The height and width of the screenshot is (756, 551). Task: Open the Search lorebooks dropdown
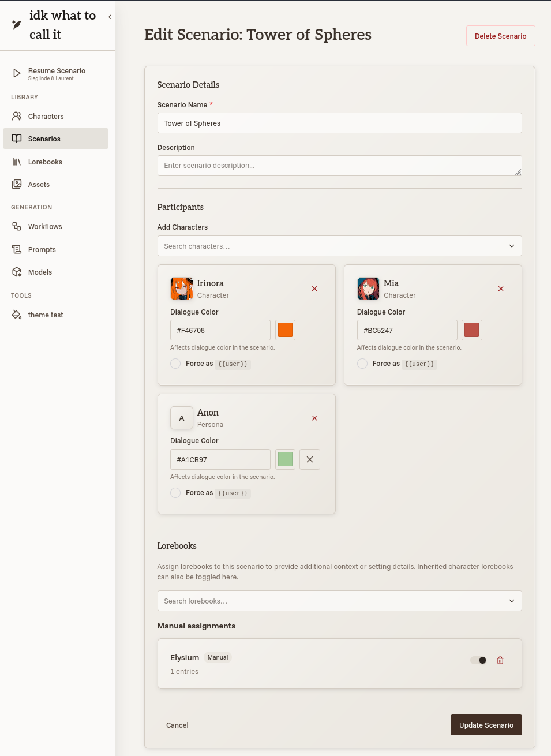[x=339, y=601]
